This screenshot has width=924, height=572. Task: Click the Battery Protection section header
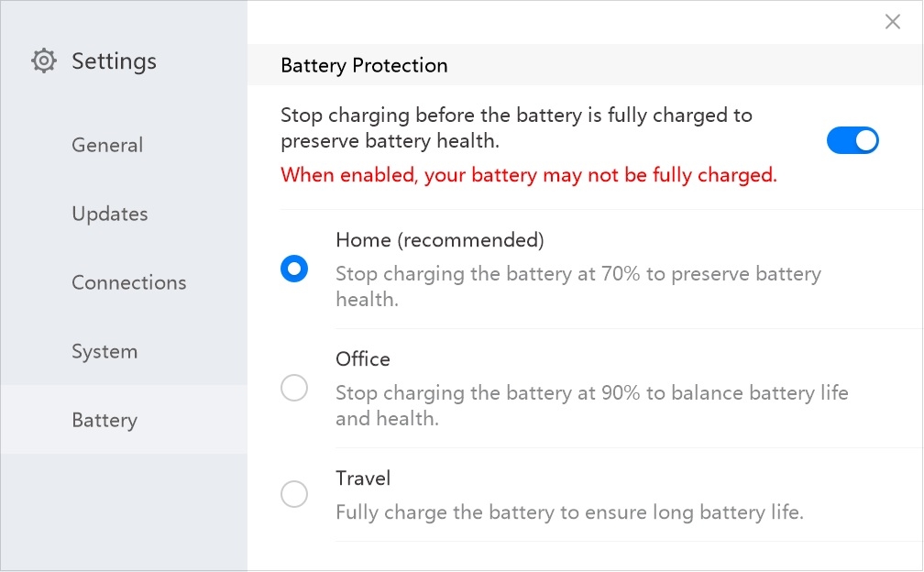point(364,65)
